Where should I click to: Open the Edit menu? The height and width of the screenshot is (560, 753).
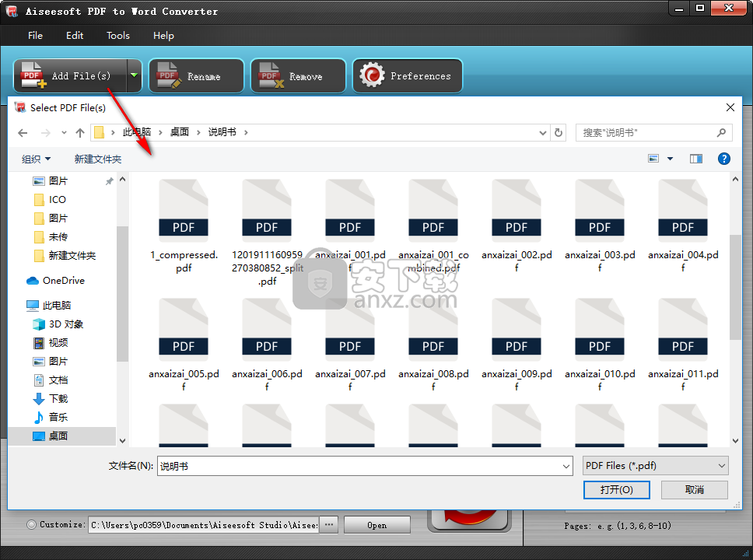click(75, 36)
